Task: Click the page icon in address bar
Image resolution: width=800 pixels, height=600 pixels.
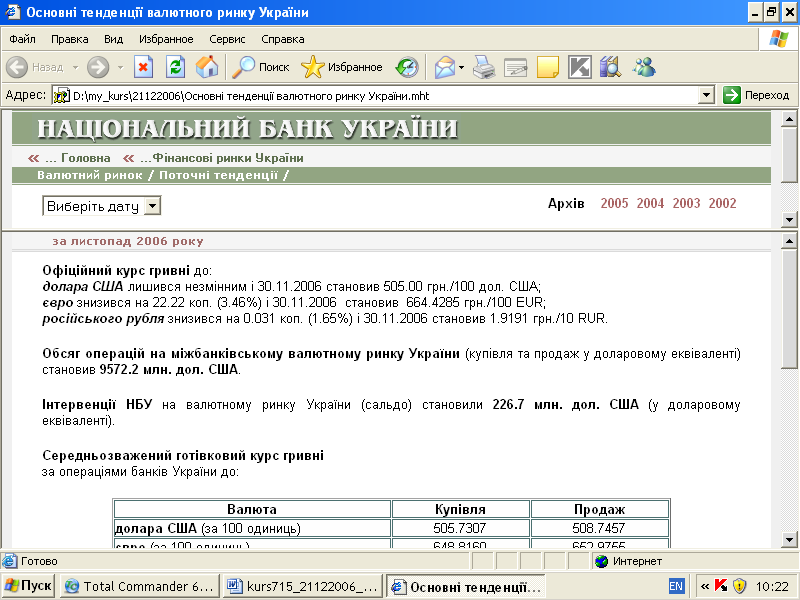Action: click(x=62, y=95)
